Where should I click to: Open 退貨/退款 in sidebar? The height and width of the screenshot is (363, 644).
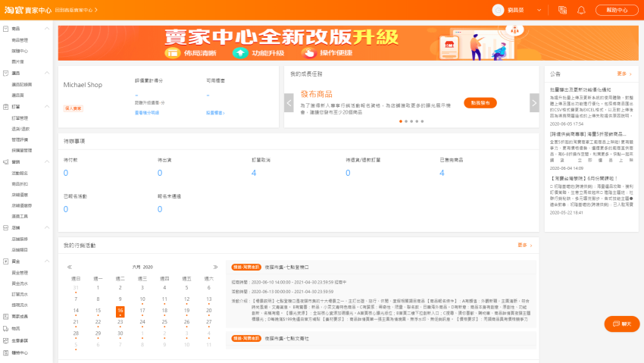tap(20, 129)
